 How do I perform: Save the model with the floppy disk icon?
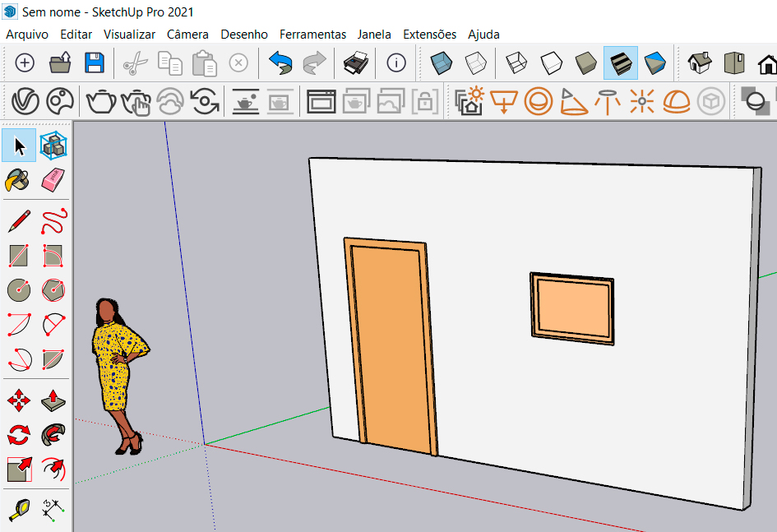click(95, 63)
